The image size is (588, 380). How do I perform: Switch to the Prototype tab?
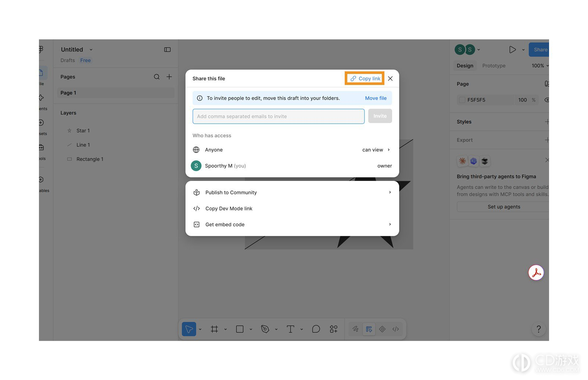(494, 65)
